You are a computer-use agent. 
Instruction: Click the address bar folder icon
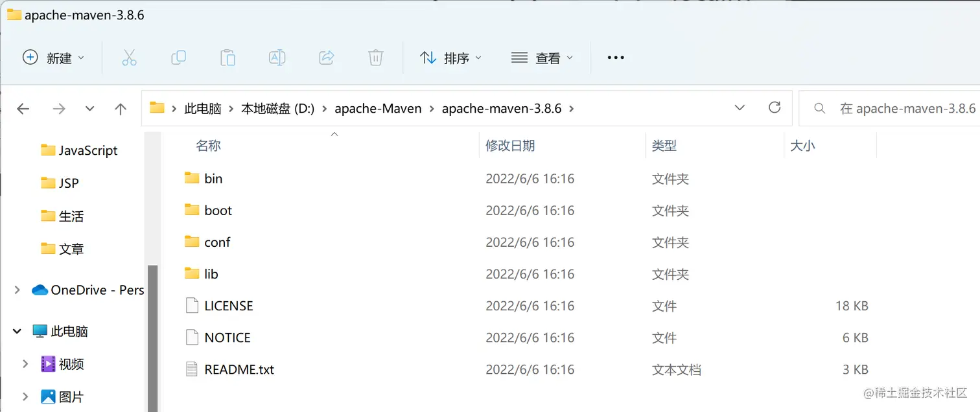point(157,108)
